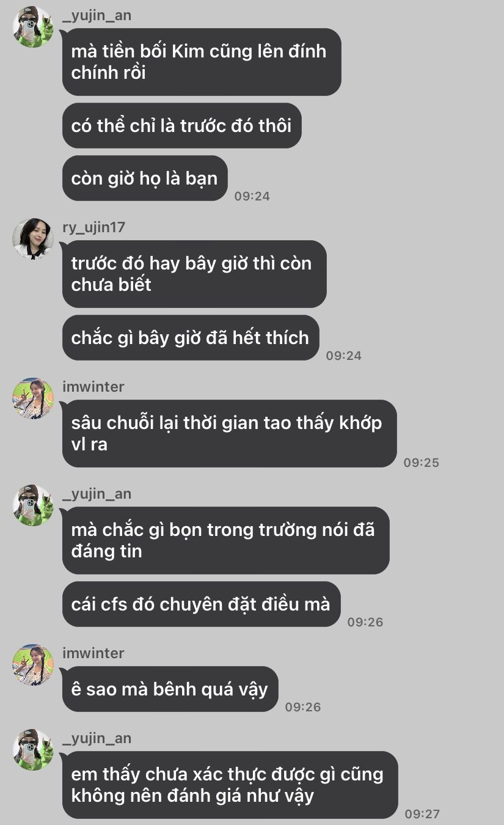The height and width of the screenshot is (825, 504).
Task: Tap the 'cái cfs đó chuyên đặt điều mà' bubble
Action: pyautogui.click(x=202, y=604)
